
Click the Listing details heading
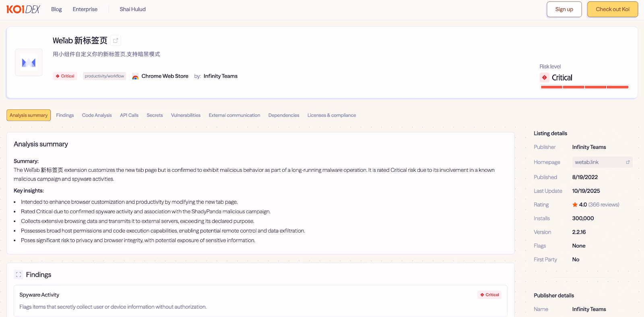[x=550, y=134]
